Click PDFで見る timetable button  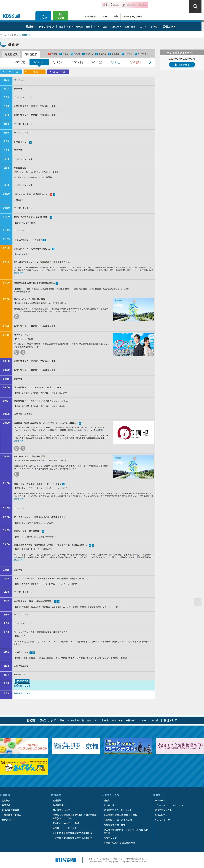182,65
